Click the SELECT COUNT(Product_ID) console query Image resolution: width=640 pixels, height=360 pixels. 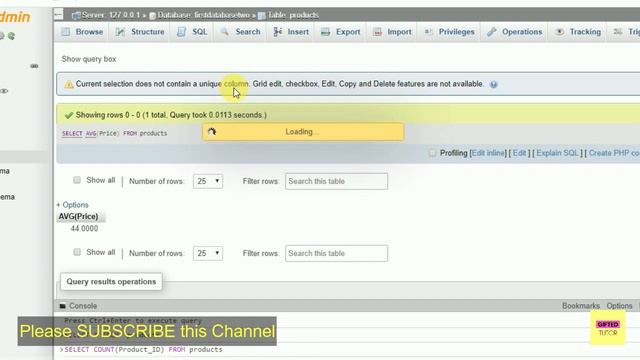[143, 350]
